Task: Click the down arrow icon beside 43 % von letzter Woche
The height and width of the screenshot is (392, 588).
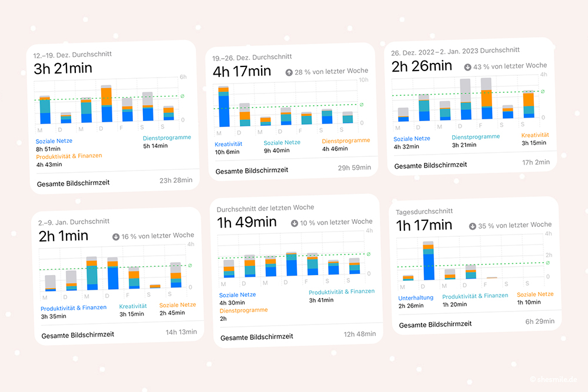Action: pyautogui.click(x=467, y=67)
